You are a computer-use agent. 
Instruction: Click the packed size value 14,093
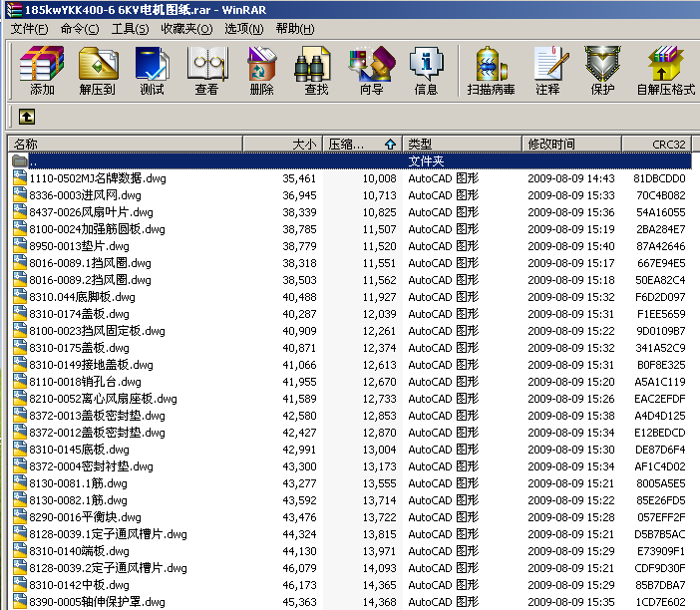click(379, 568)
